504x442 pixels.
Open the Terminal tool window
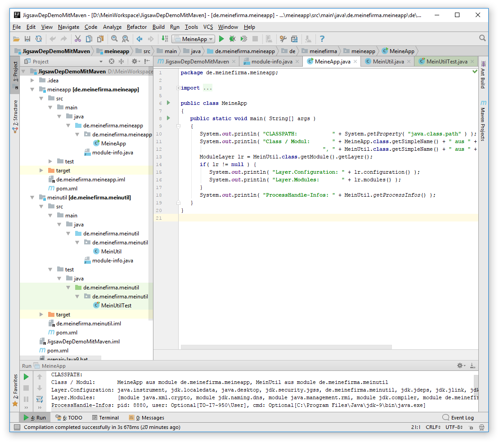106,418
